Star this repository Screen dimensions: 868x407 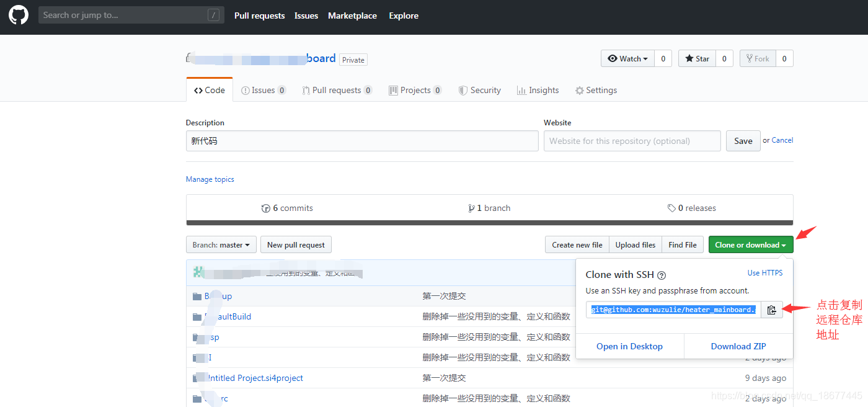click(x=697, y=58)
